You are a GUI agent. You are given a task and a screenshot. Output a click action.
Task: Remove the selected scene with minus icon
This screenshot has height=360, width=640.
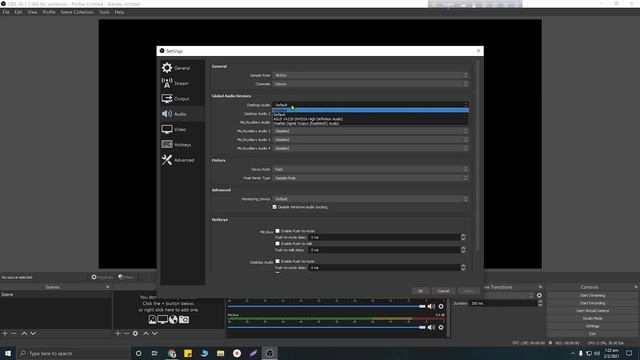coord(13,333)
